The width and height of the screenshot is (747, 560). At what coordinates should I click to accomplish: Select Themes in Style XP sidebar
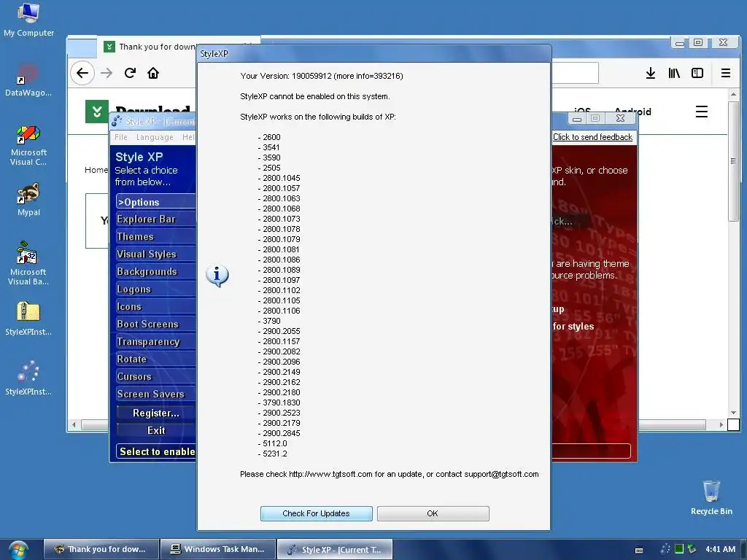pos(156,237)
